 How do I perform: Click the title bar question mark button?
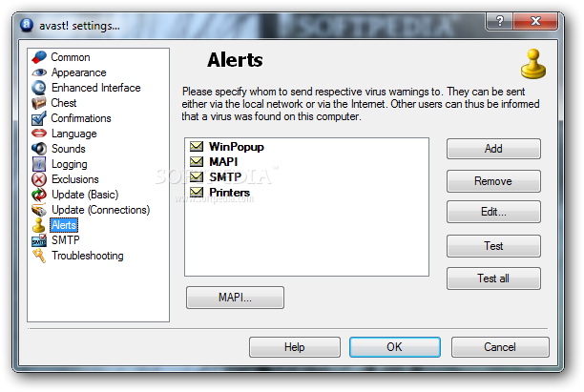point(499,21)
